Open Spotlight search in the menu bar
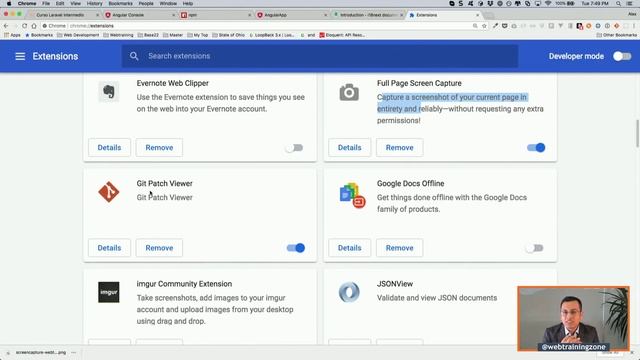 point(618,3)
